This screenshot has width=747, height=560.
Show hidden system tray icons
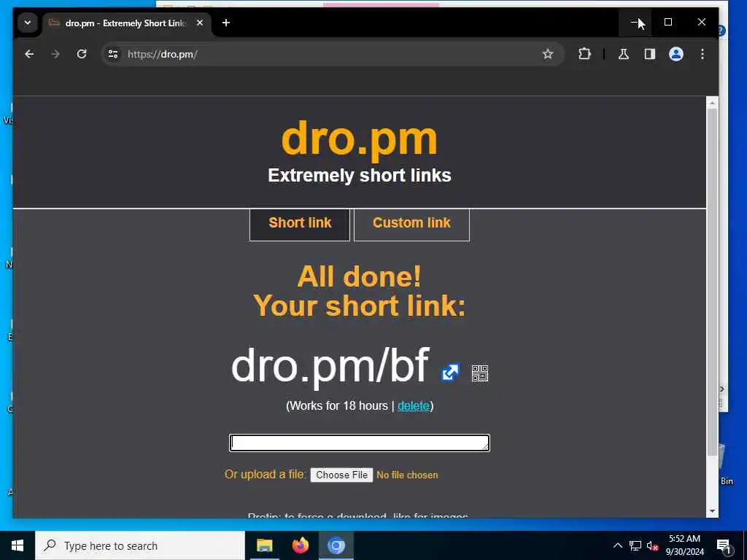tap(617, 545)
